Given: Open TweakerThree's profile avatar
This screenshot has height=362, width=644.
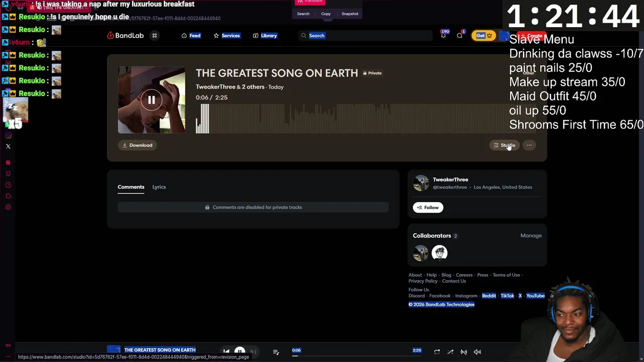Looking at the screenshot, I should pyautogui.click(x=421, y=183).
